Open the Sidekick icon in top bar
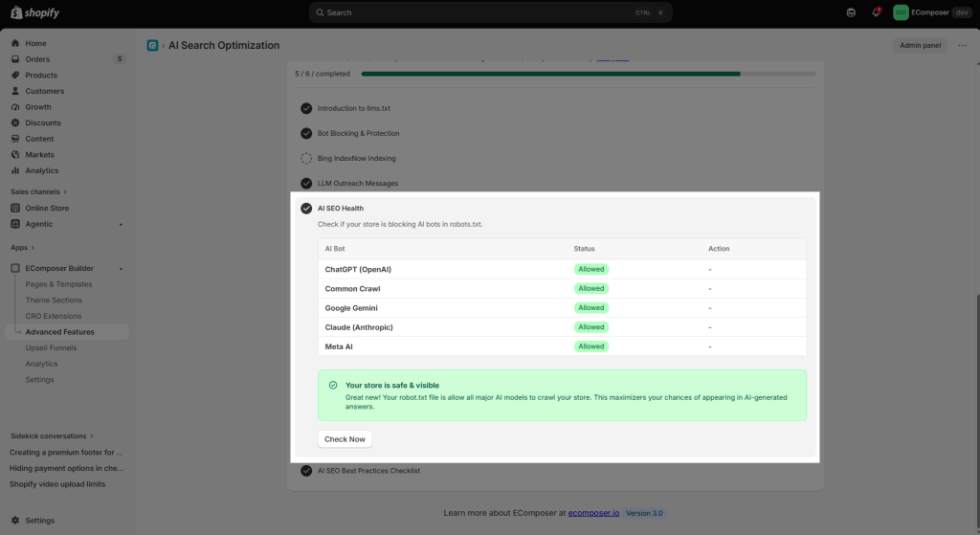980x535 pixels. pos(851,12)
